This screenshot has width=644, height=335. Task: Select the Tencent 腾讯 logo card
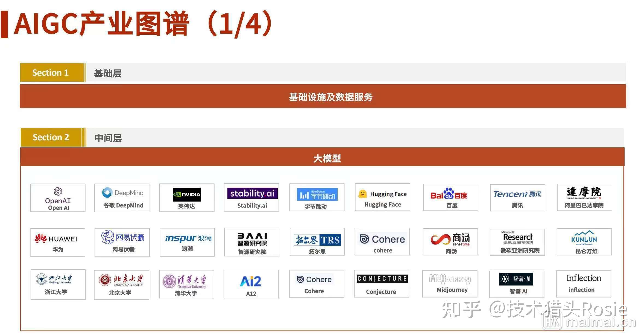click(517, 197)
